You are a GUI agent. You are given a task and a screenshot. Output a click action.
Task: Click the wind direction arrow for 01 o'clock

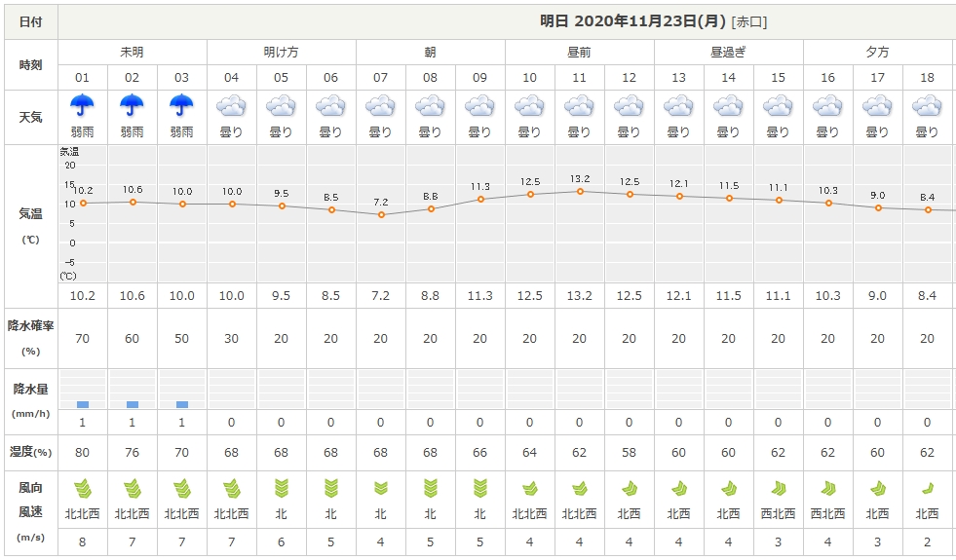pos(83,489)
